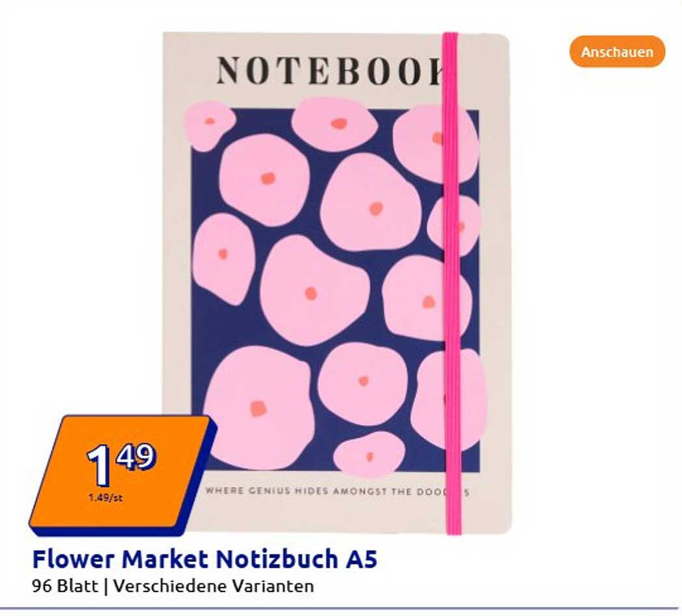
Task: Click the notebook product image
Action: (x=337, y=283)
